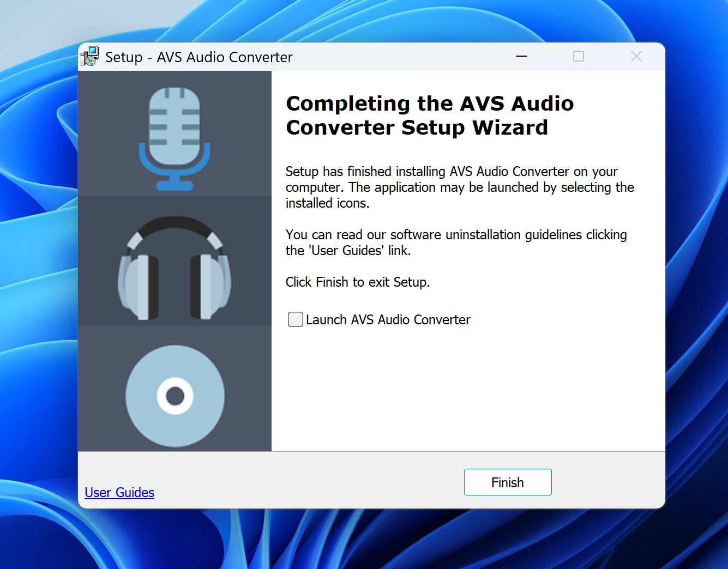Click the setup installer icon in title bar
728x569 pixels.
(x=90, y=57)
